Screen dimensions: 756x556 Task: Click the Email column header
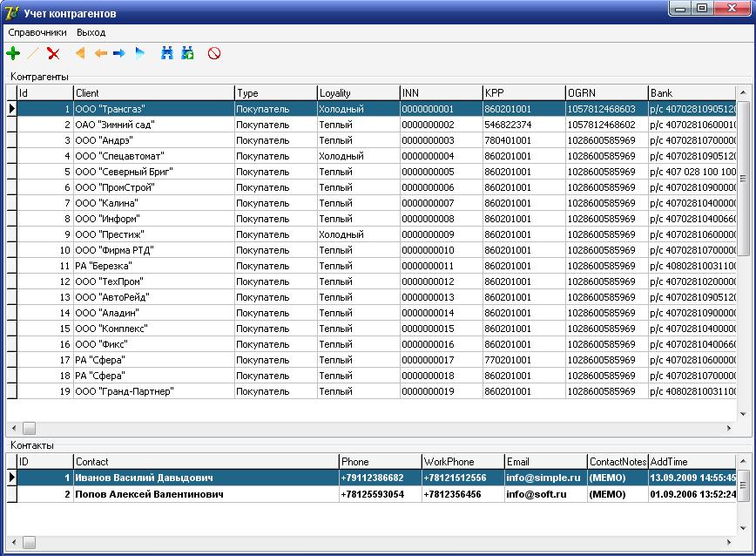[x=545, y=462]
